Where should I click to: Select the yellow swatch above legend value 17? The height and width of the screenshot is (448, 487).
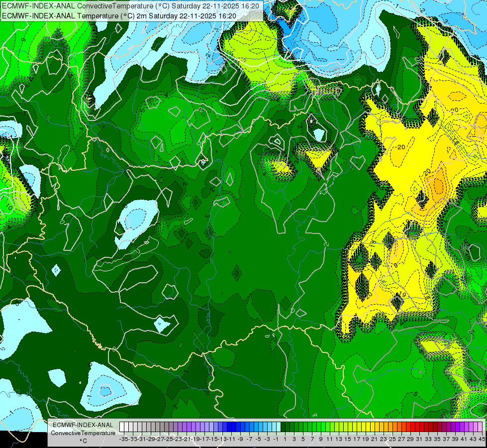coord(355,427)
